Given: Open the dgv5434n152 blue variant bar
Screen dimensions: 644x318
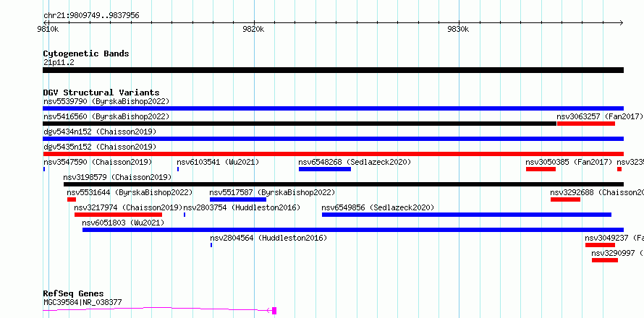Looking at the screenshot, I should pyautogui.click(x=333, y=139).
